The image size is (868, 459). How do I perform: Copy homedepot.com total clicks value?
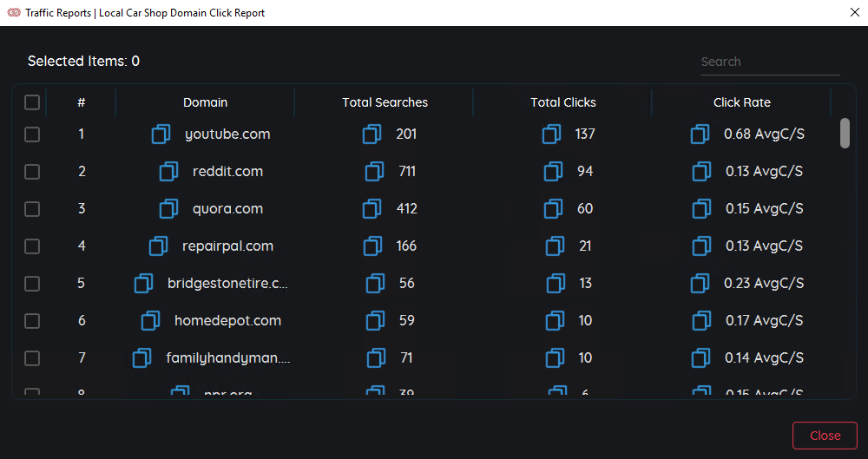tap(555, 320)
